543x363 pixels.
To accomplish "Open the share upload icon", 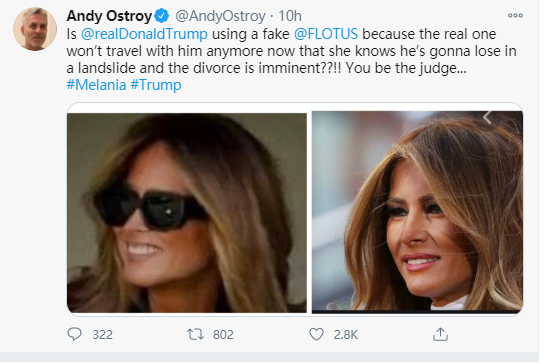I will (440, 334).
